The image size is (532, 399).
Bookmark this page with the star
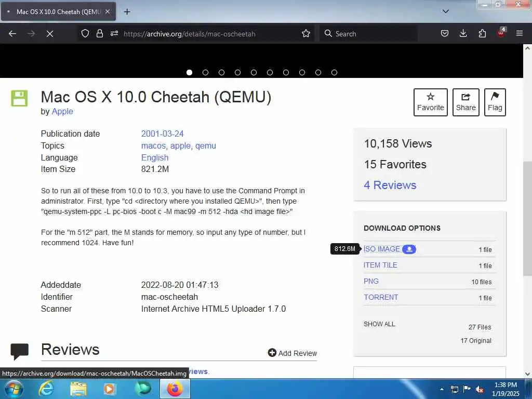305,33
